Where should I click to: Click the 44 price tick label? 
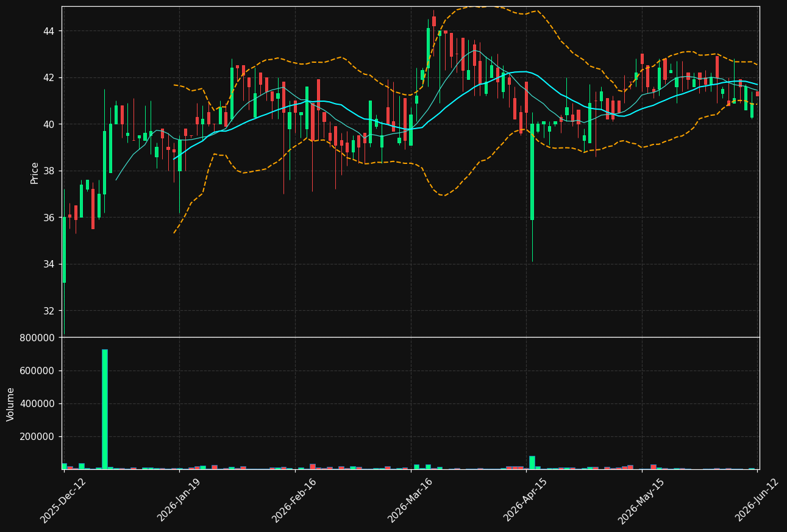point(49,31)
